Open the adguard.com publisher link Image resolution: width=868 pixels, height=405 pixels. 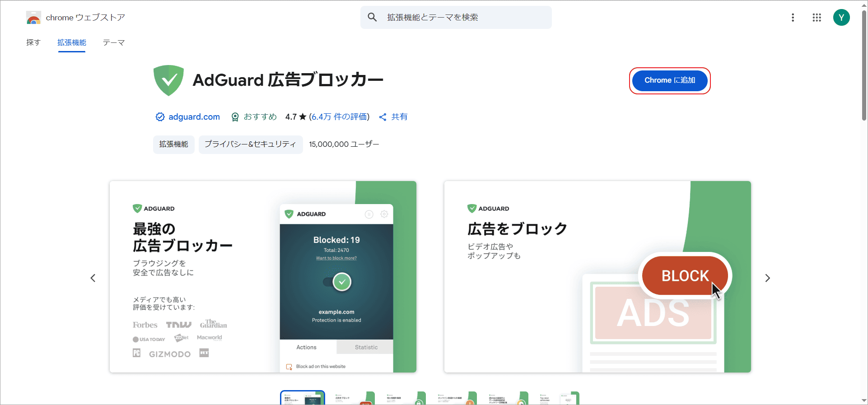[194, 117]
